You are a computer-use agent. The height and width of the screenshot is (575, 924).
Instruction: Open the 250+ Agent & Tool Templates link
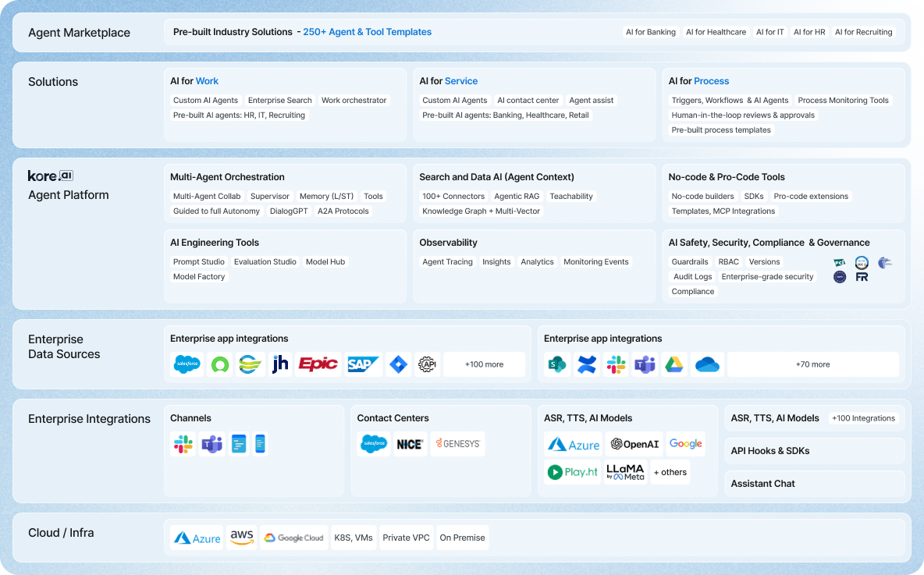click(x=367, y=32)
